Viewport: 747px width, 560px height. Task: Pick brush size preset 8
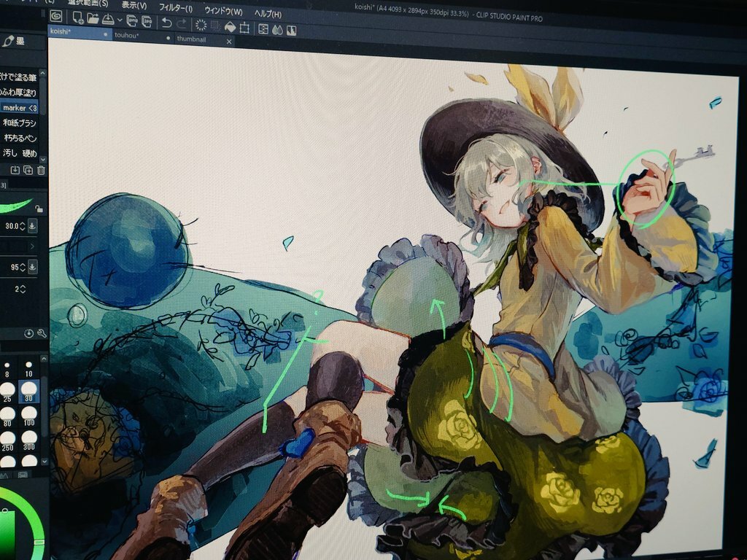pos(7,369)
